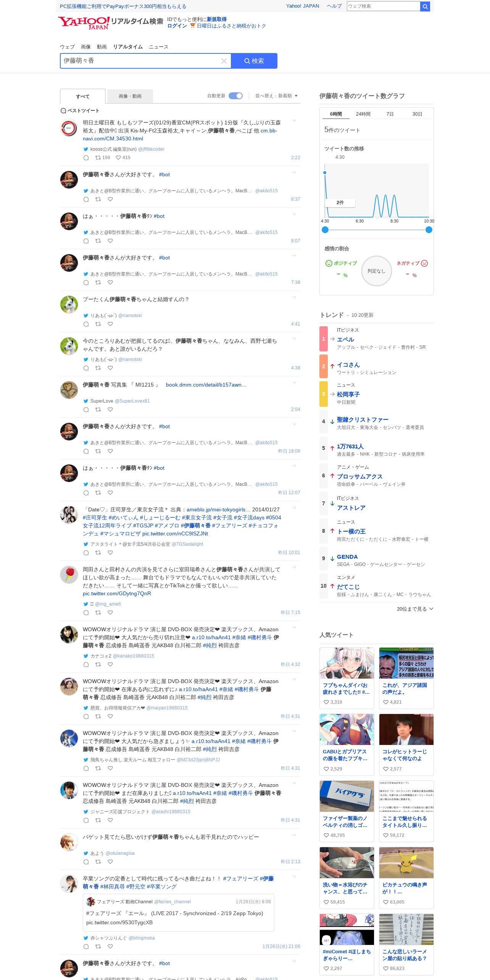
Task: Expand menu chevron on 昨日 7:15 tweet
Action: (294, 567)
